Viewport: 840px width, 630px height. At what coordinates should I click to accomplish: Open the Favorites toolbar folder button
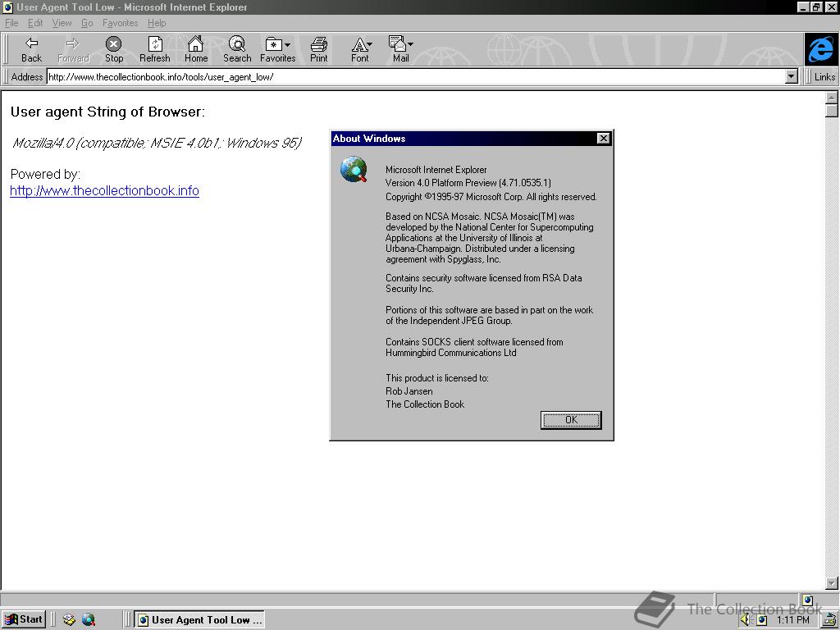click(x=274, y=49)
